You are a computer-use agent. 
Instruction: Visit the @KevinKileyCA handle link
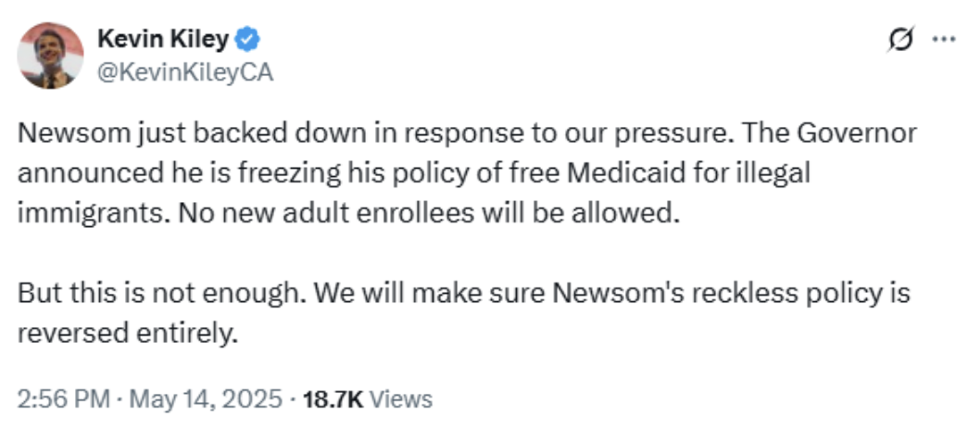pos(185,72)
